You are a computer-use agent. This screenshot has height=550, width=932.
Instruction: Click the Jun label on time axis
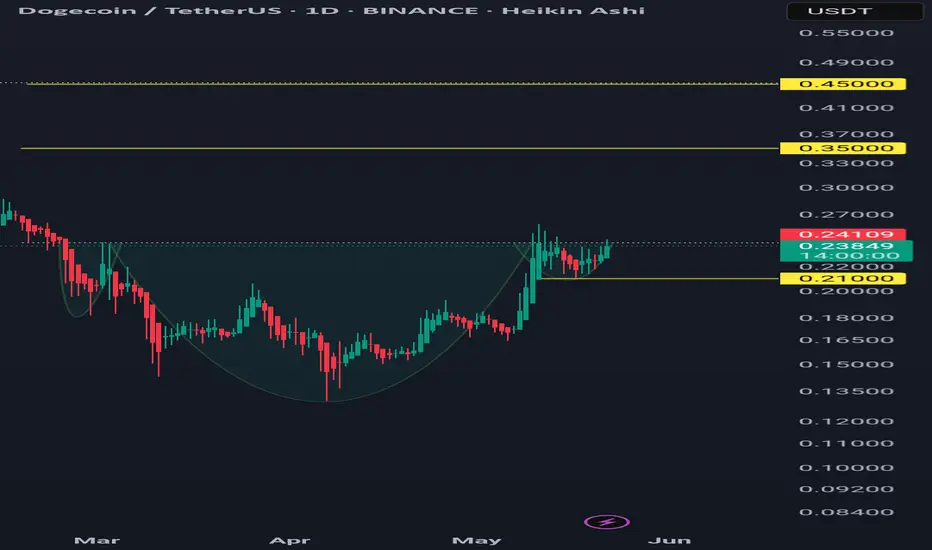(669, 540)
